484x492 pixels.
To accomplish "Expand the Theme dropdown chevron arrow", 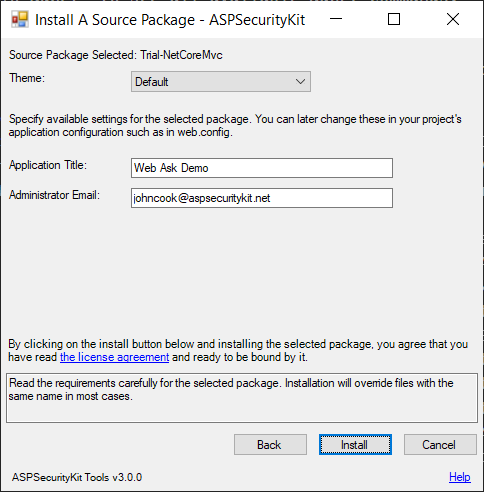I will [x=300, y=81].
